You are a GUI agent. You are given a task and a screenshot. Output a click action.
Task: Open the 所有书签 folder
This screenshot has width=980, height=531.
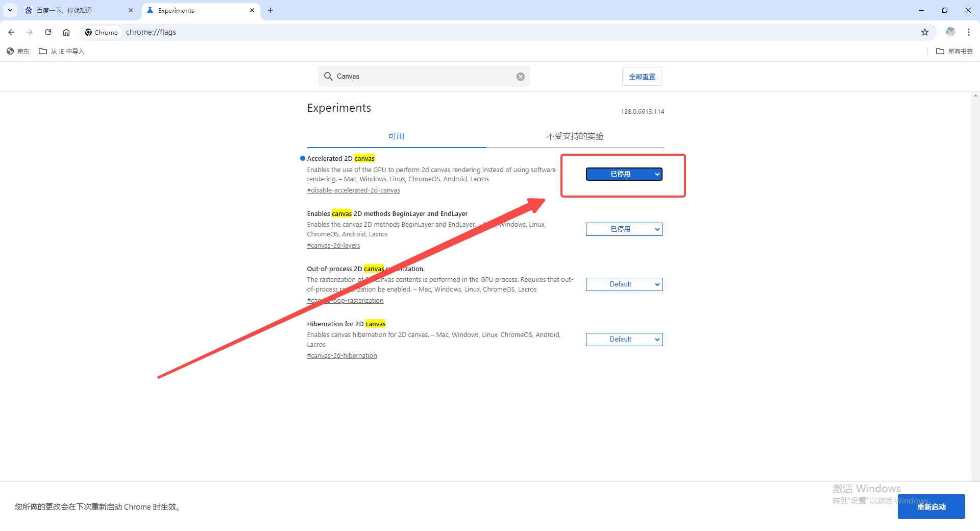954,51
